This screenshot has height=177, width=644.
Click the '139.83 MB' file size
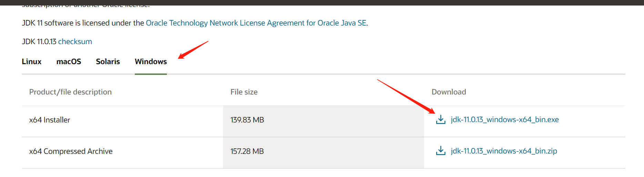(x=247, y=120)
